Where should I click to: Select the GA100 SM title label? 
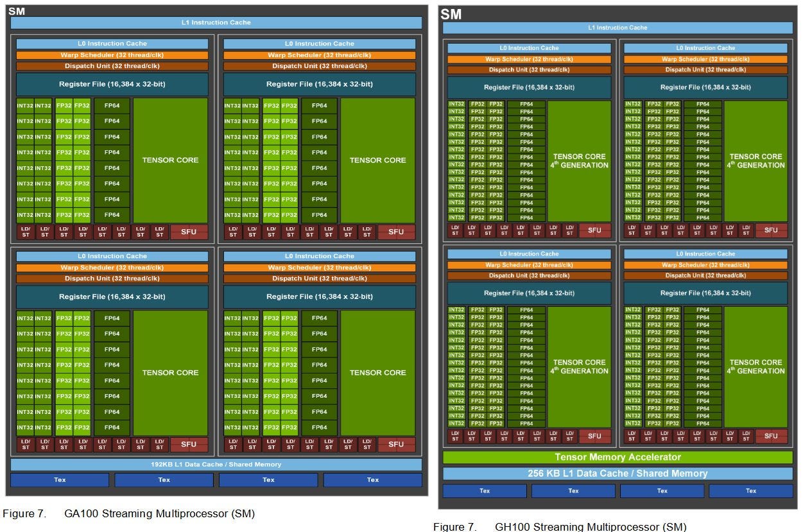pos(17,11)
